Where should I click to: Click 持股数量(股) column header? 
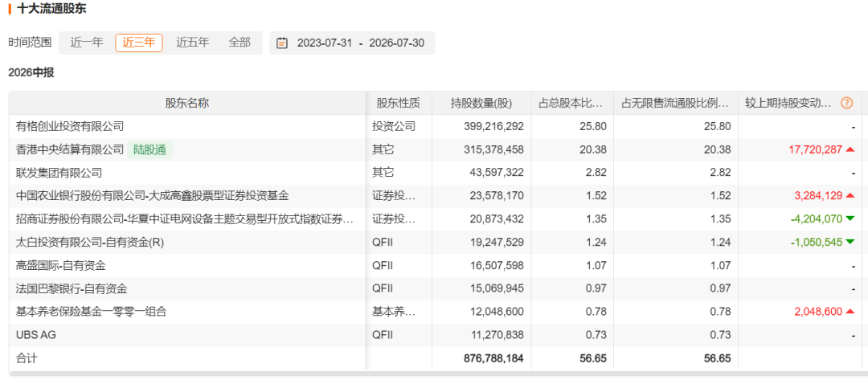481,103
